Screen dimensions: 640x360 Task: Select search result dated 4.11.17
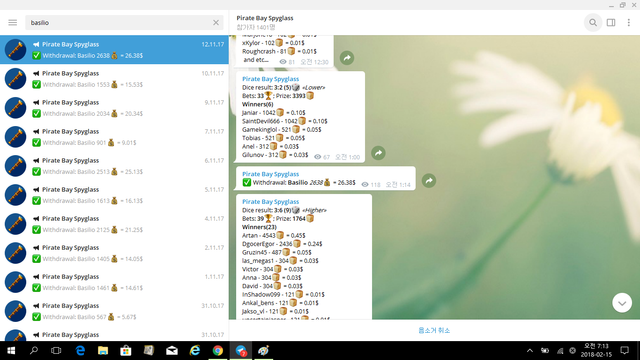coord(114,223)
